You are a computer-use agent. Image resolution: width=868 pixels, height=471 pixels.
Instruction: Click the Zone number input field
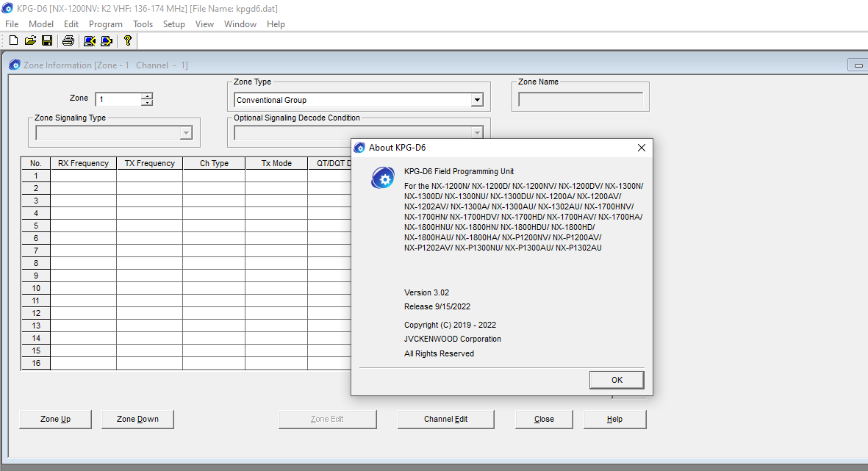pyautogui.click(x=118, y=99)
